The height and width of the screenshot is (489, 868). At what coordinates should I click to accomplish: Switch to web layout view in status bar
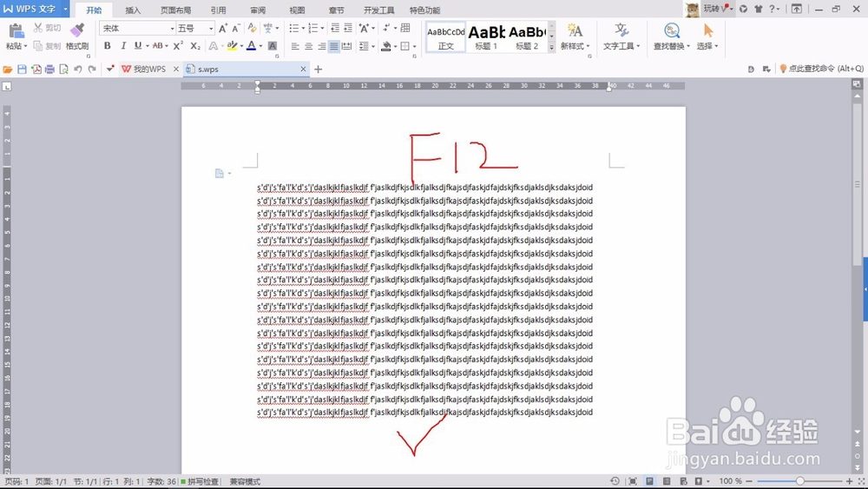tap(683, 481)
